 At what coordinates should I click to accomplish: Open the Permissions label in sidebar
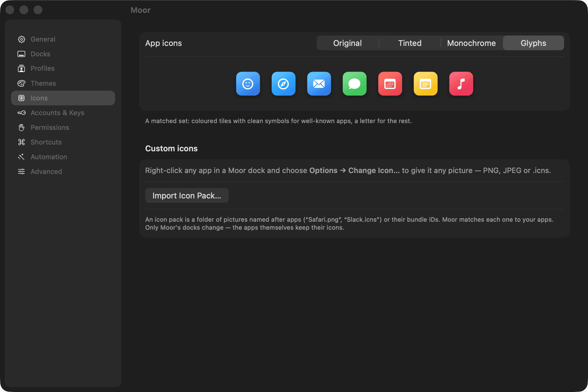coord(50,127)
